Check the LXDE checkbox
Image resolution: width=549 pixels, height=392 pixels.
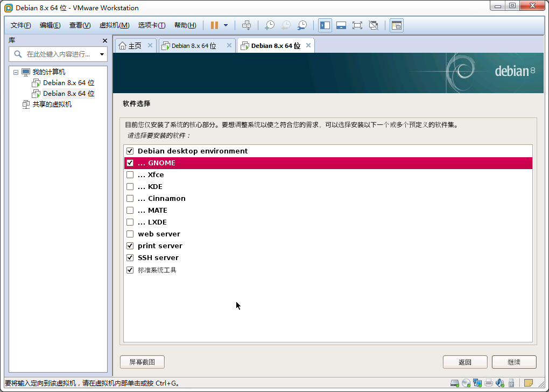coord(130,222)
